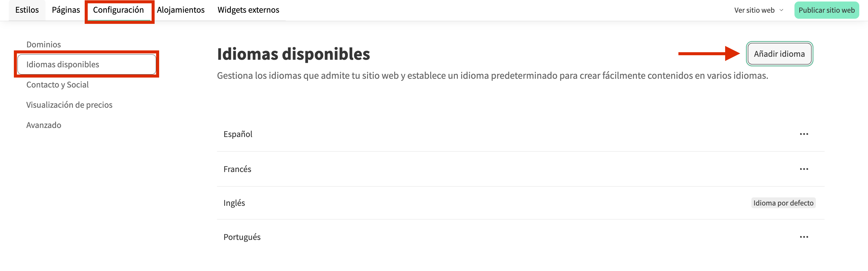The image size is (868, 271).
Task: Expand the Ver sitio web dropdown chevron
Action: pos(782,10)
